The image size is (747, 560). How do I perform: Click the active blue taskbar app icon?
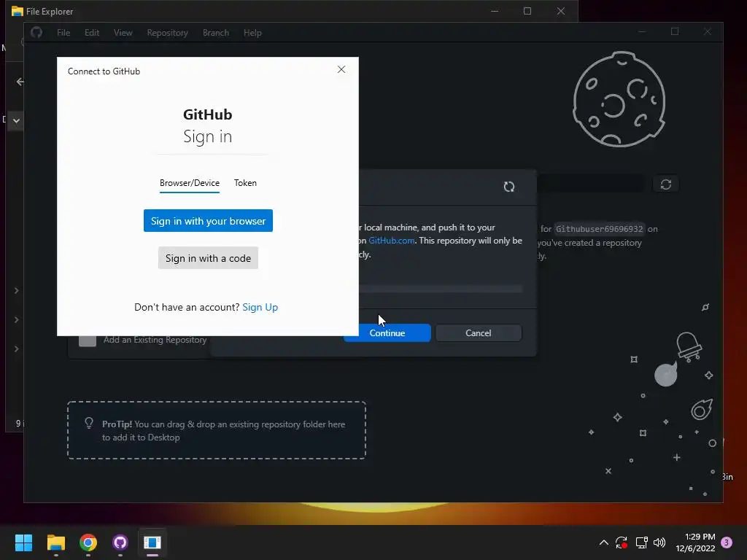[x=152, y=542]
